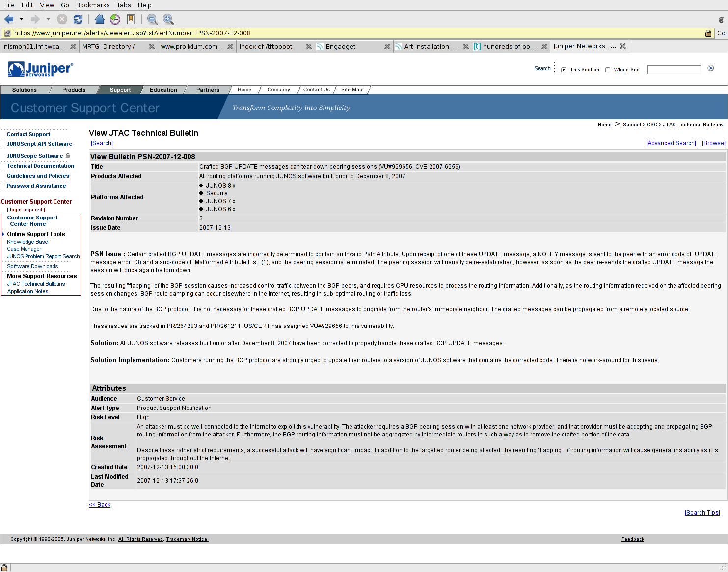Open the Solutions navigation tab
The height and width of the screenshot is (572, 728).
tap(25, 90)
